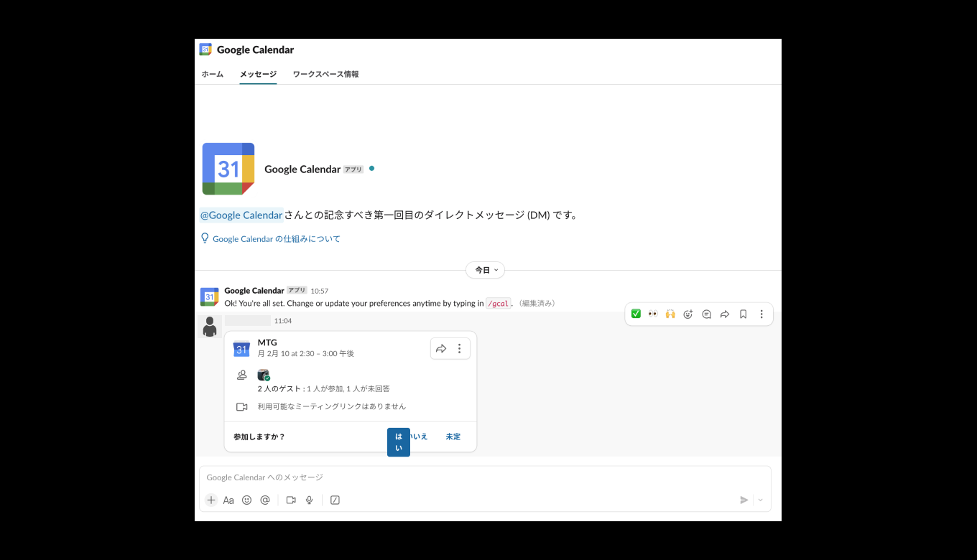The image size is (977, 560).
Task: Click the 10:57 message timestamp
Action: point(320,291)
